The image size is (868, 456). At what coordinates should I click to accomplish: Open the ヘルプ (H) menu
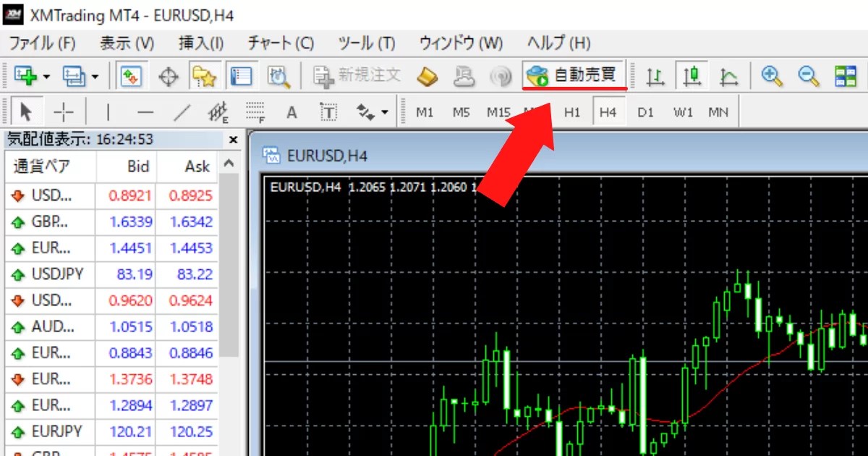coord(558,43)
